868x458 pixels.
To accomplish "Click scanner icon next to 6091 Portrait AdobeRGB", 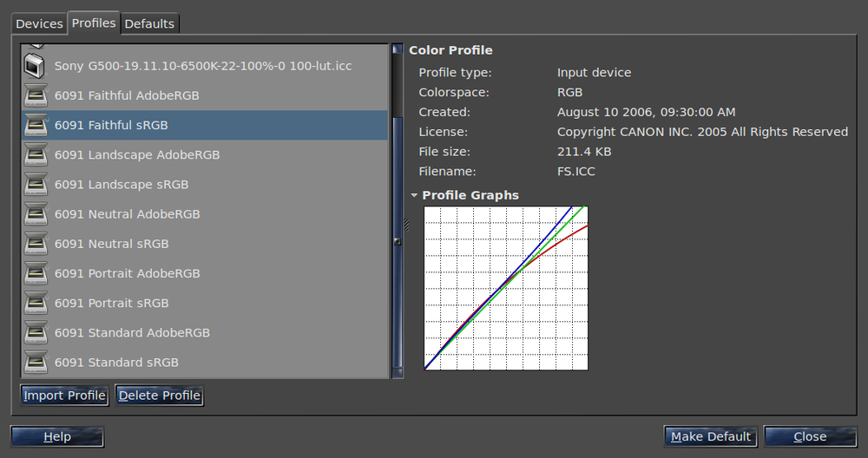I will (x=36, y=273).
